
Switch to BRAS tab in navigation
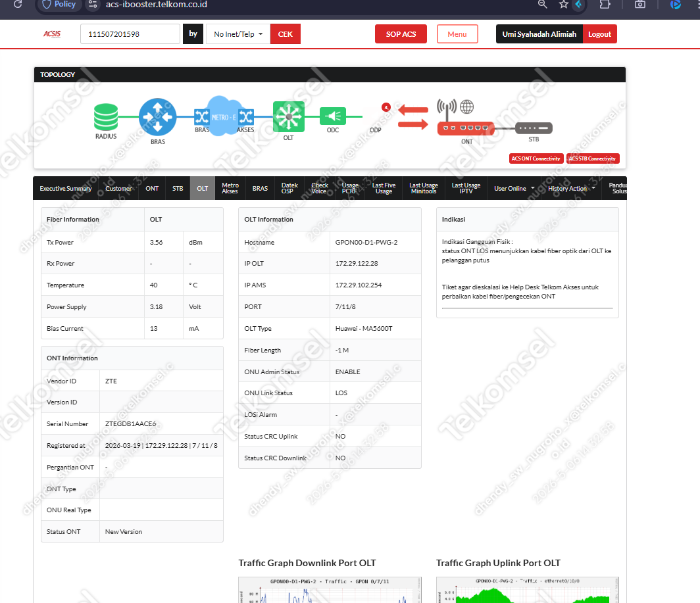pos(260,188)
